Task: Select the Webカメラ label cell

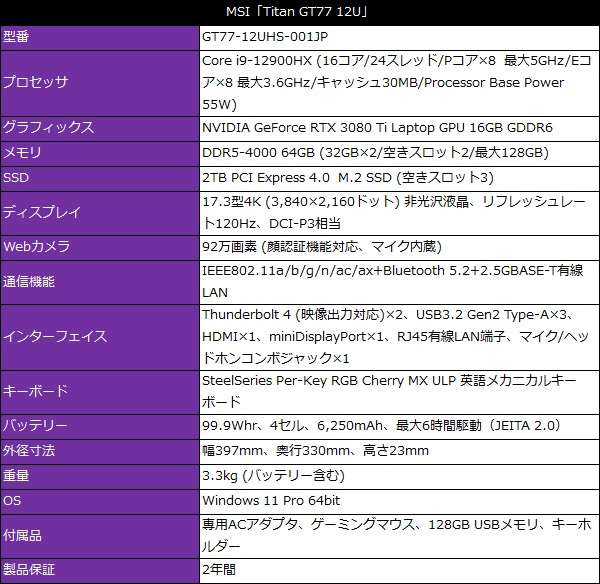Action: (100, 248)
